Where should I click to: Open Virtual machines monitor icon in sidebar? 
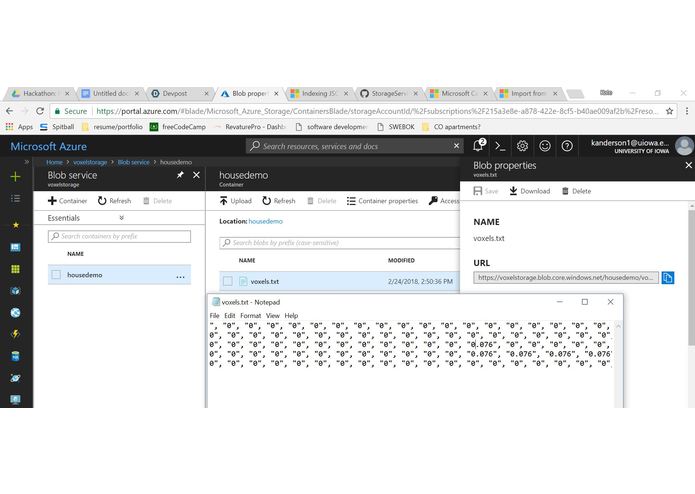16,400
